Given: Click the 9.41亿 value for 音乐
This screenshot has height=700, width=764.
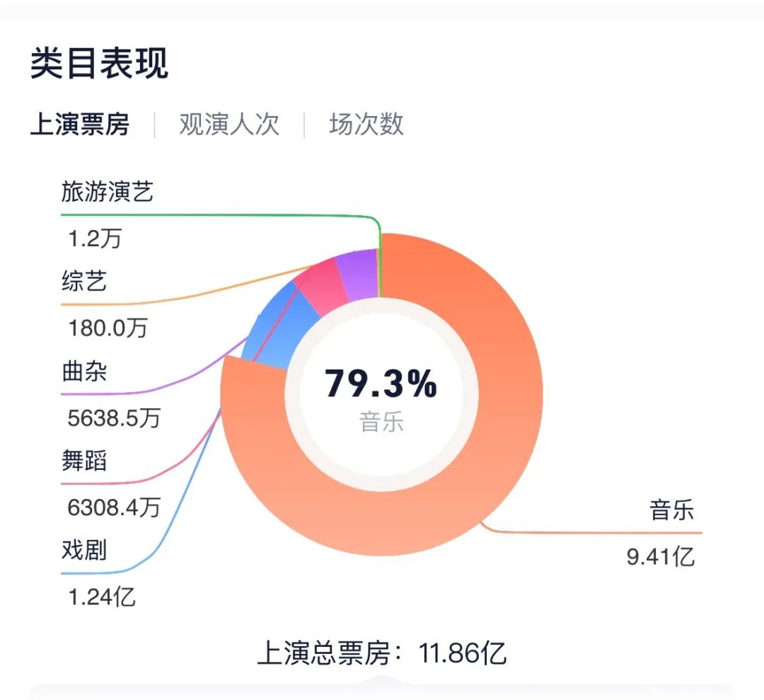Looking at the screenshot, I should click(661, 557).
